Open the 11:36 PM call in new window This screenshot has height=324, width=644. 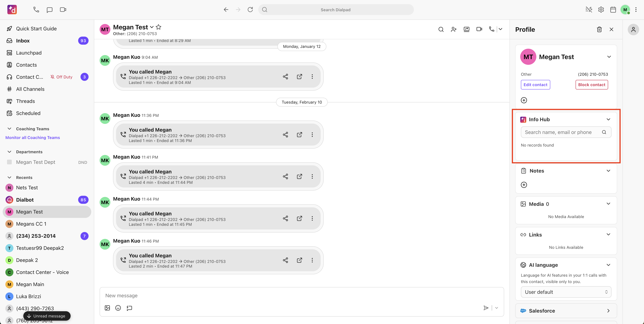point(299,135)
